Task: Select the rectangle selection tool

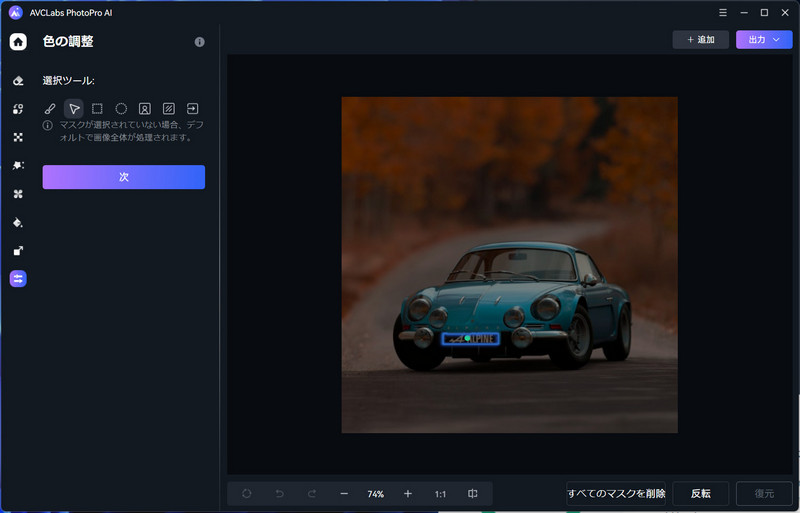Action: [97, 109]
